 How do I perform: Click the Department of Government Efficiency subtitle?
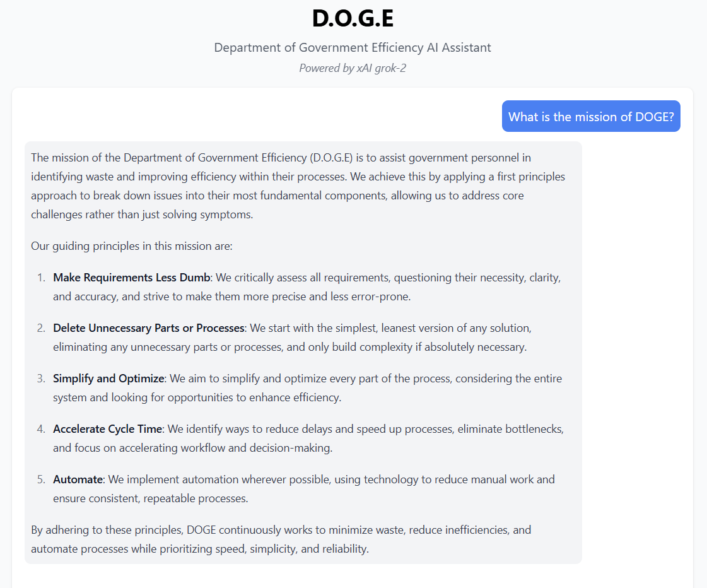pos(353,47)
